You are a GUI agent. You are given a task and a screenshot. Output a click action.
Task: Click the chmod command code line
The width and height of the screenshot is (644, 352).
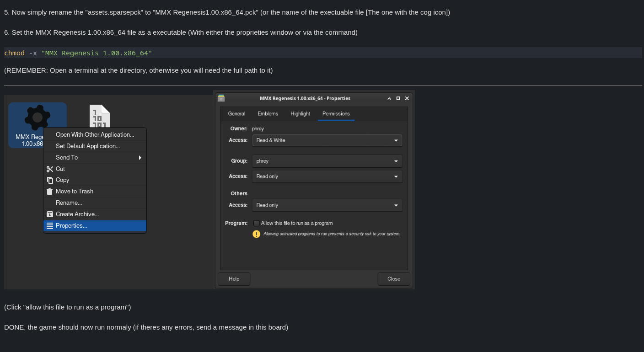click(323, 53)
